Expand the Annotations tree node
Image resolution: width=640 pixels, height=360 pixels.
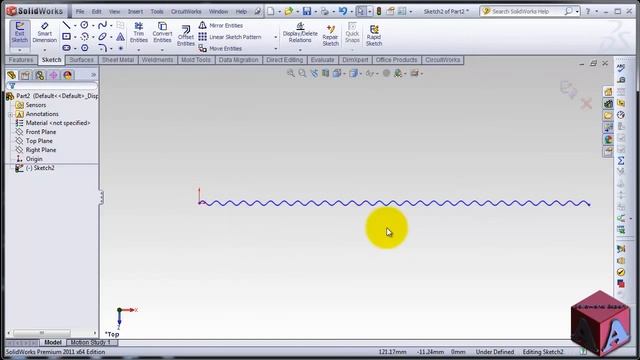pyautogui.click(x=10, y=114)
